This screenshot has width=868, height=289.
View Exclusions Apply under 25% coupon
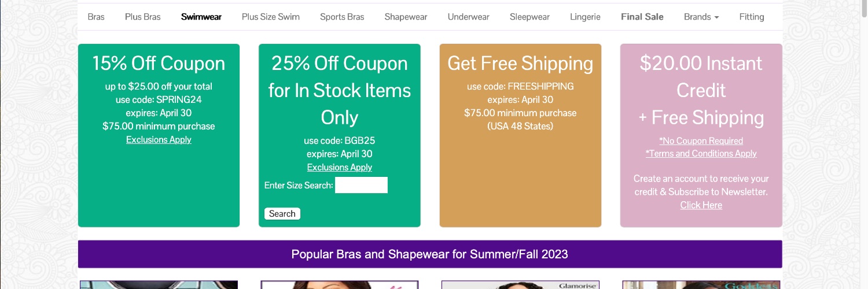[340, 167]
